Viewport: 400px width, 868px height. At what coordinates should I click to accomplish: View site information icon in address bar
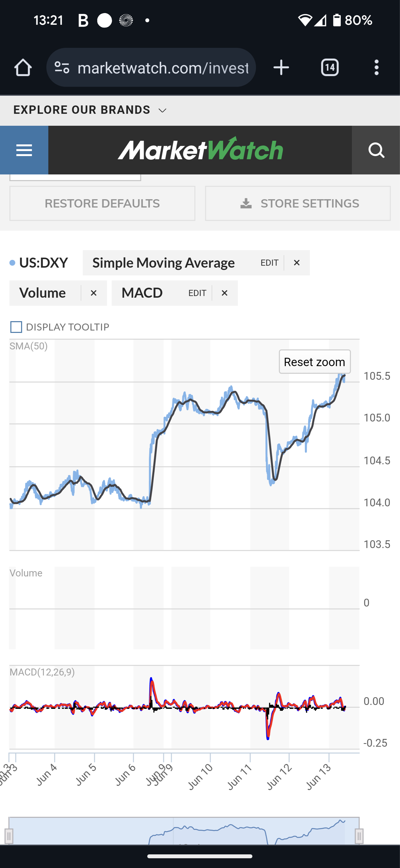coord(62,68)
